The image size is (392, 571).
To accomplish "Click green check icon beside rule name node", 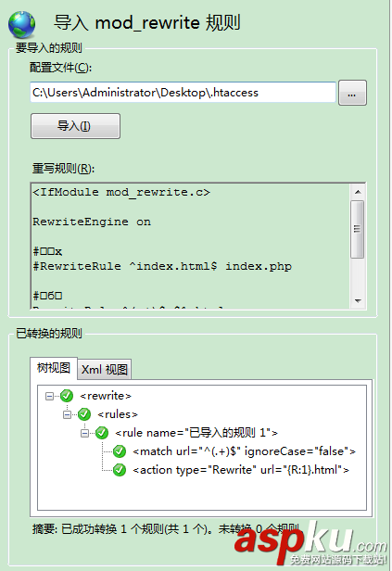I will 102,433.
